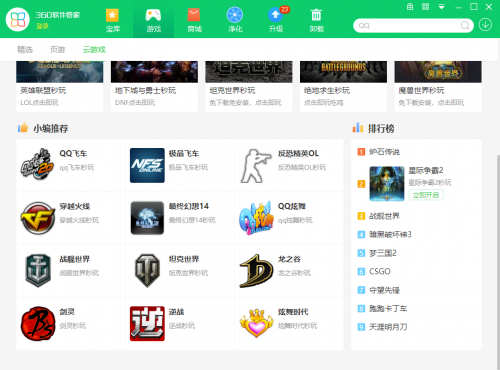Open the 净化 cleanup icon
This screenshot has width=500, height=370.
pos(235,15)
